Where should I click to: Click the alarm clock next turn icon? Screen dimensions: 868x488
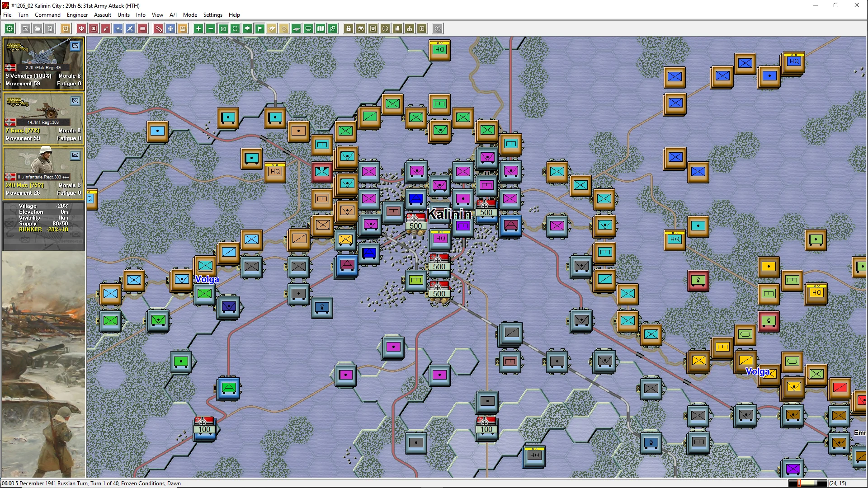66,29
